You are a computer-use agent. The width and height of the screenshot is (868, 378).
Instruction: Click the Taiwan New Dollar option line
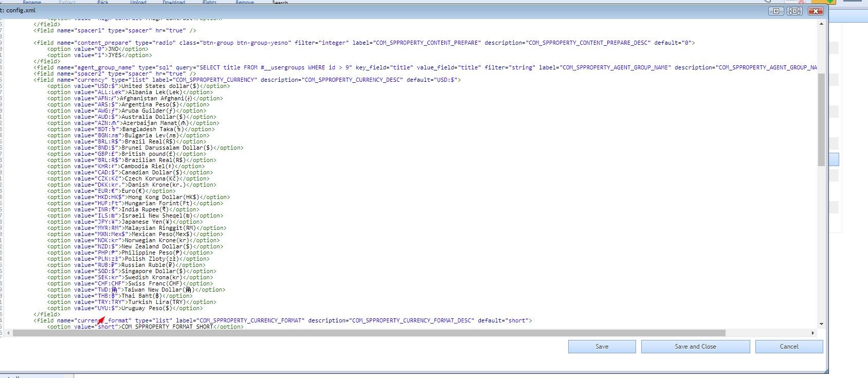click(x=137, y=290)
